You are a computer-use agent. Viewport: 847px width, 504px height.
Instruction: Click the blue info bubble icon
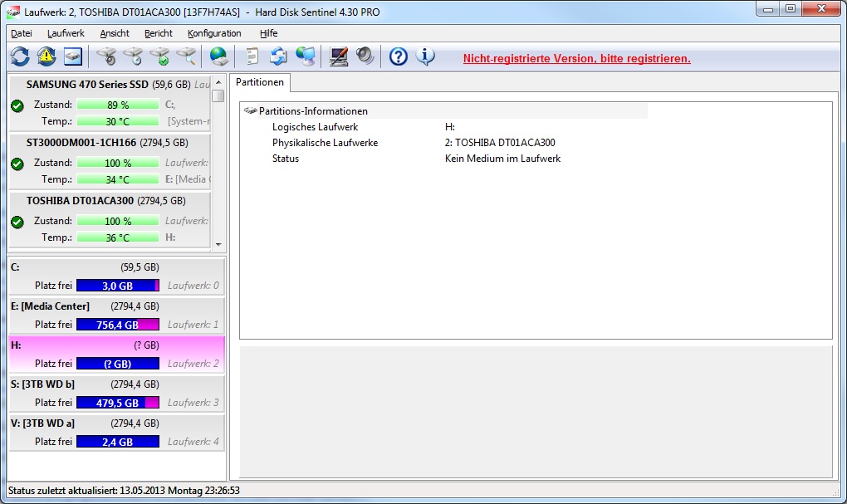click(425, 56)
